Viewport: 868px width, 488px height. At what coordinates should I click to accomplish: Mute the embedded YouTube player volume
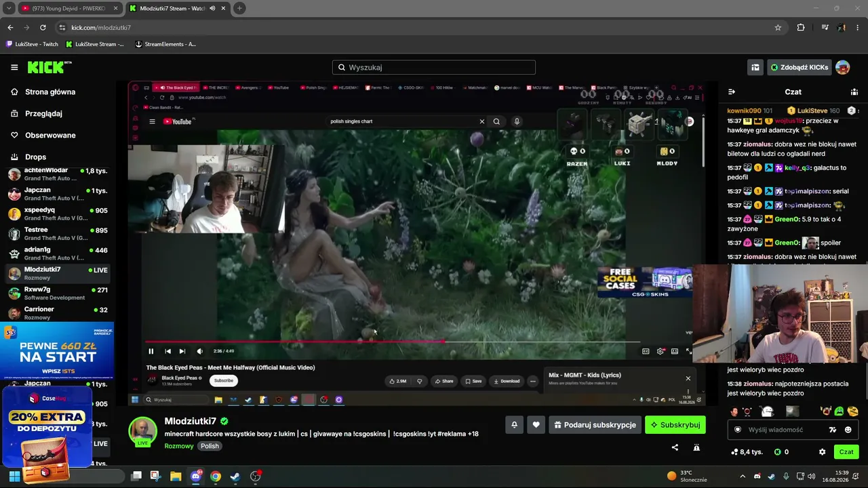pos(199,351)
